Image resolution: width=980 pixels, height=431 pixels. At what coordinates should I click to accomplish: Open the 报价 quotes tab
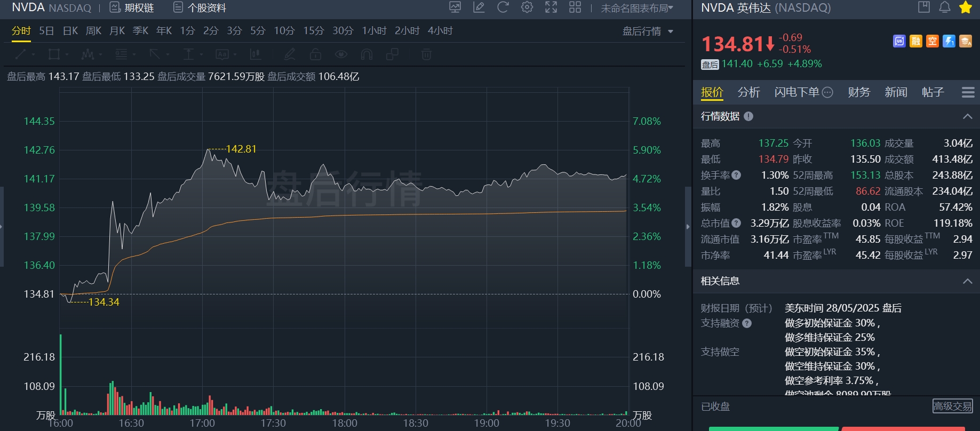712,92
